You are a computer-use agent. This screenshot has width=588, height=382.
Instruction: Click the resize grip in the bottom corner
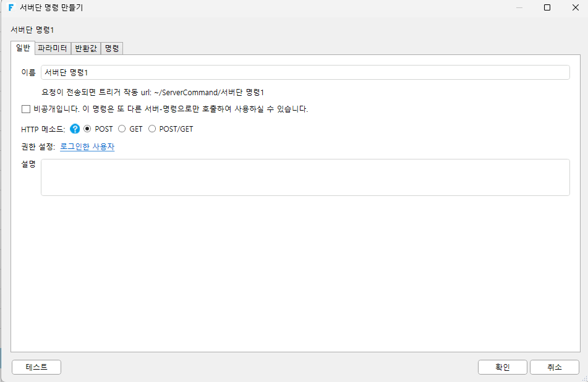click(x=585, y=379)
